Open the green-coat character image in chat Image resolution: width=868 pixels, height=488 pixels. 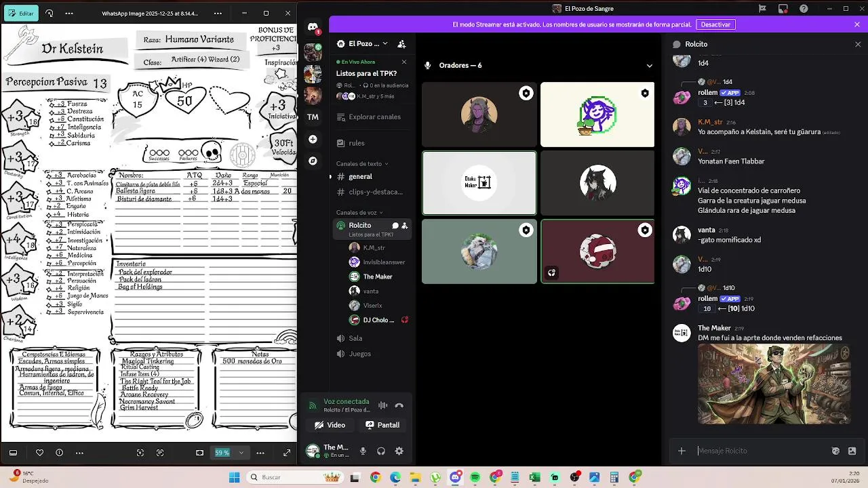coord(774,384)
